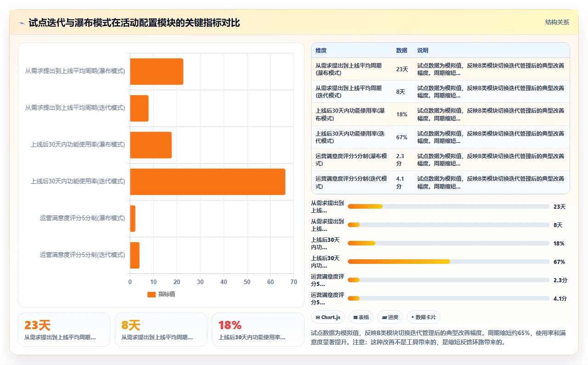
Task: Click the chart bar for 从需求提出到上线平均周期(迭代模式)
Action: [x=139, y=108]
